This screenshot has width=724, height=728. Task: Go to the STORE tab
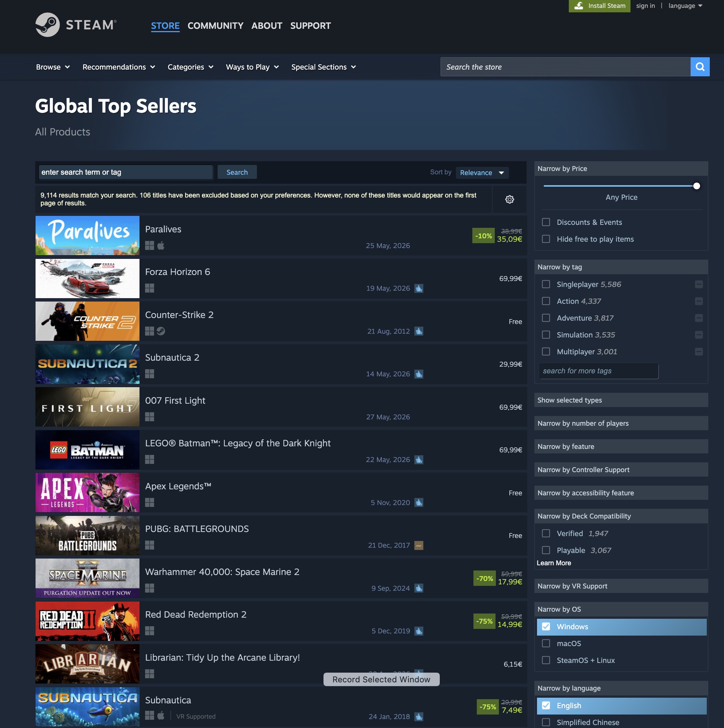(x=165, y=25)
